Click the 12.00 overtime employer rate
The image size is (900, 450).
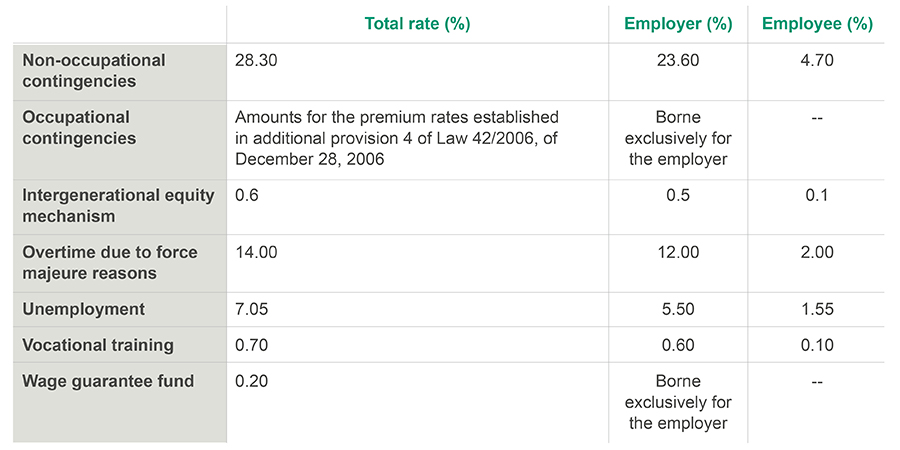point(678,253)
